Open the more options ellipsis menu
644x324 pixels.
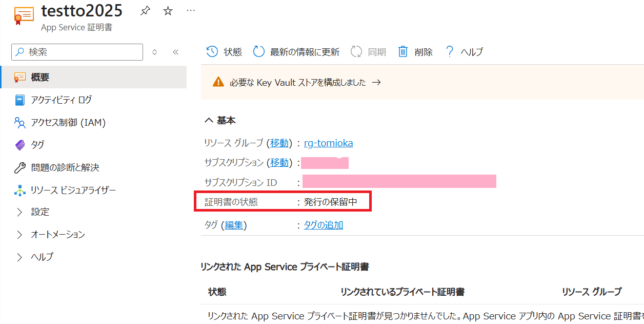(x=191, y=11)
